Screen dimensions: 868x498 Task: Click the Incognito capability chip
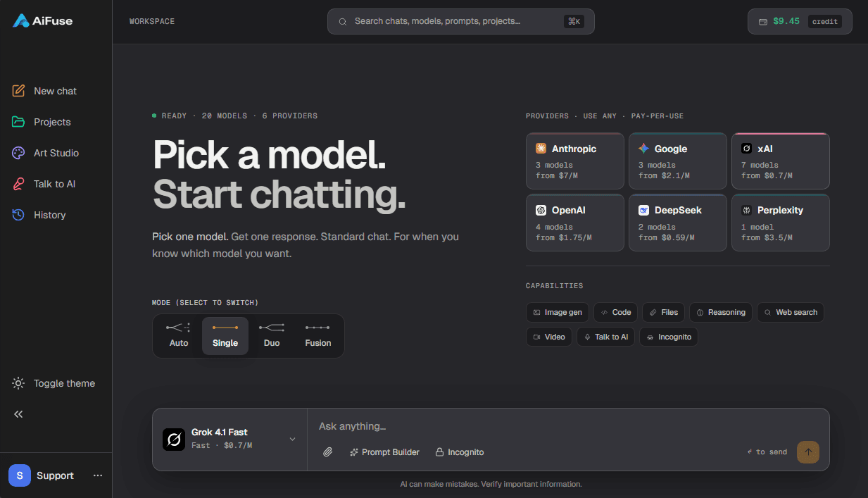(x=669, y=337)
